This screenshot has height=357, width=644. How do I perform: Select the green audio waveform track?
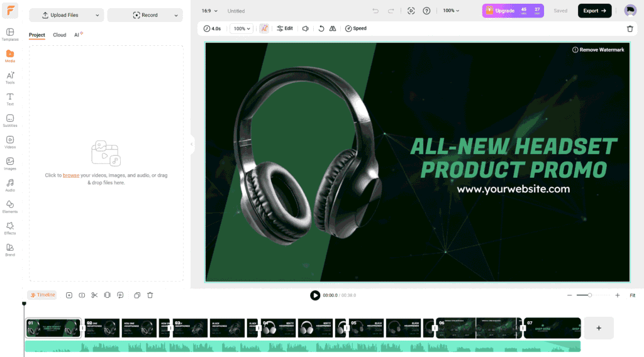pyautogui.click(x=303, y=346)
